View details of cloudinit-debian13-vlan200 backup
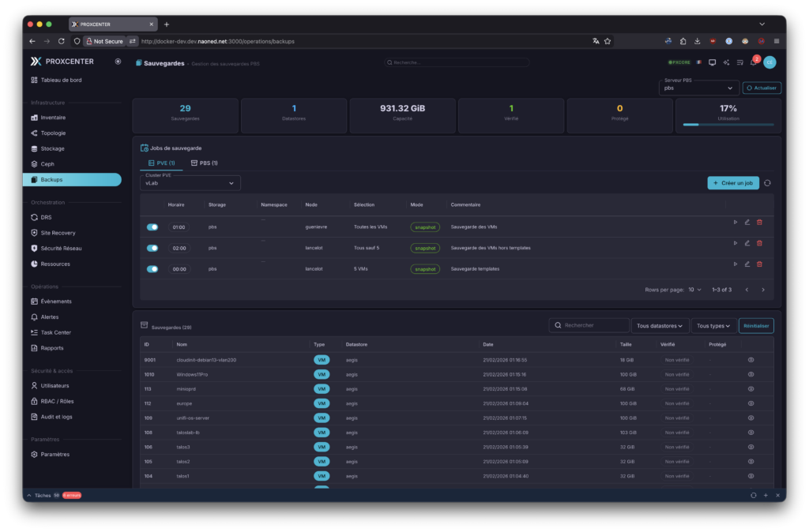Screen dimensions: 809x532 coord(751,360)
